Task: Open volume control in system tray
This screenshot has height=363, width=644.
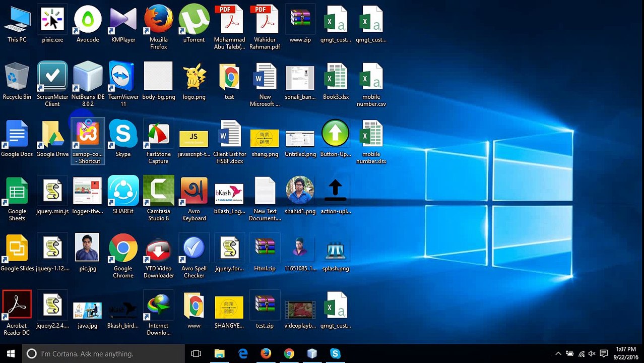Action: (592, 354)
